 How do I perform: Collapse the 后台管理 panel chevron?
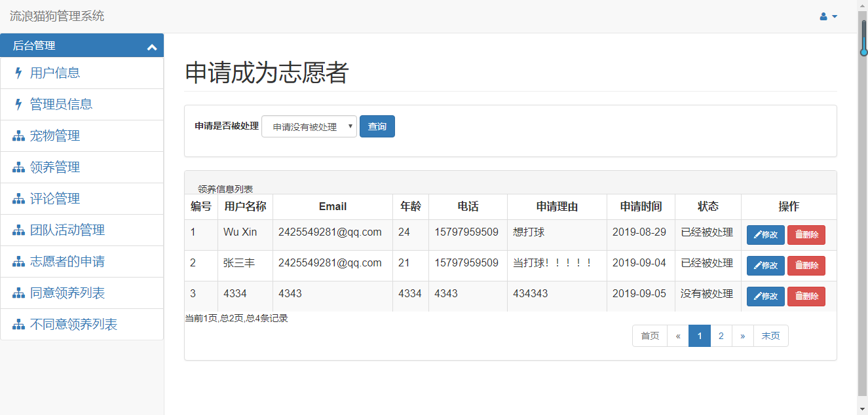pyautogui.click(x=151, y=45)
